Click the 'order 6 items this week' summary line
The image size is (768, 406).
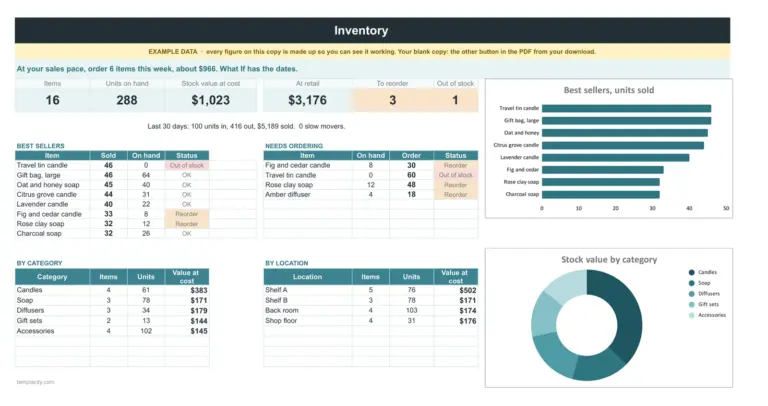(157, 69)
